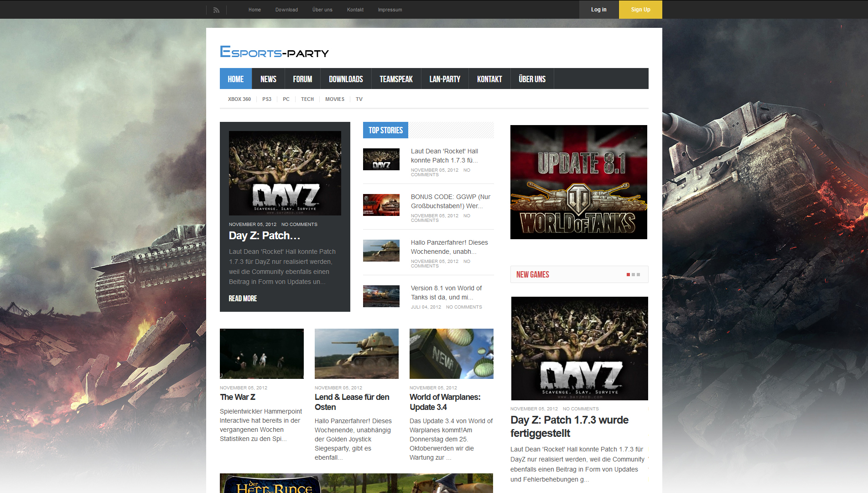Open 'Hallo Panzerfahrer! Dieses Wochenende' top story
868x493 pixels.
click(x=449, y=247)
